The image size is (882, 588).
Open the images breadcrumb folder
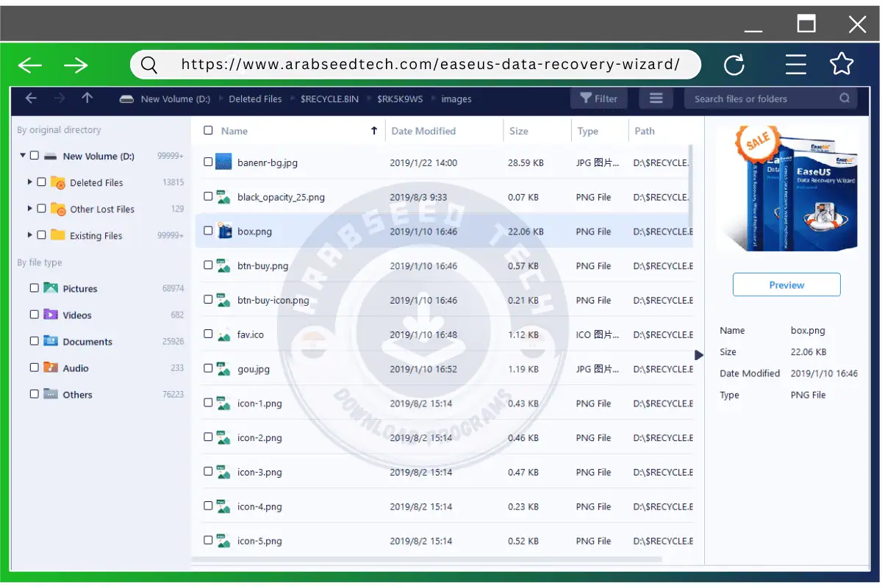click(x=456, y=98)
